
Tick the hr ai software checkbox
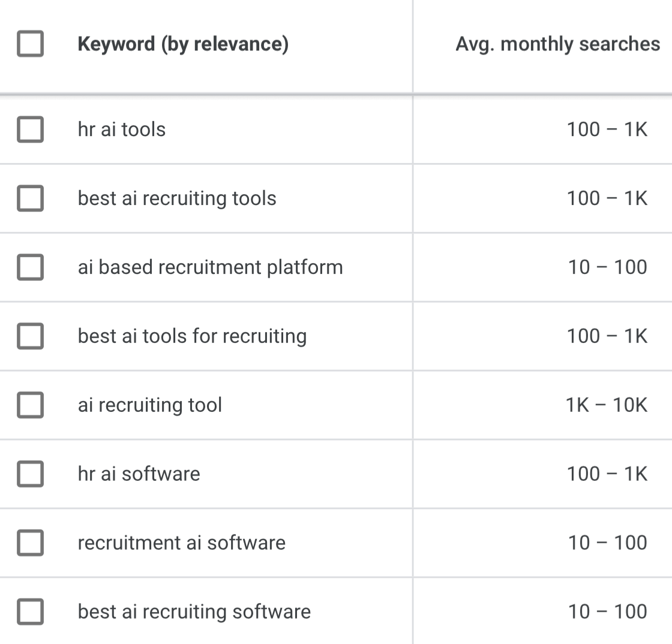point(30,474)
